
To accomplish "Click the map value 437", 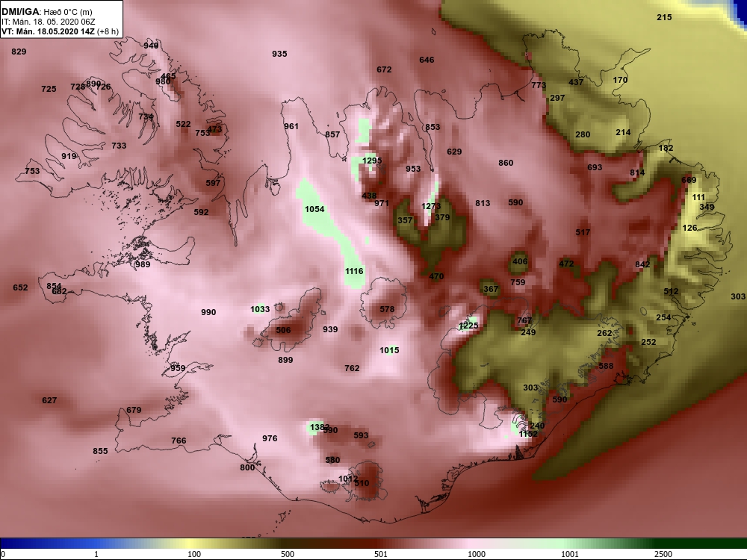I will pos(576,82).
